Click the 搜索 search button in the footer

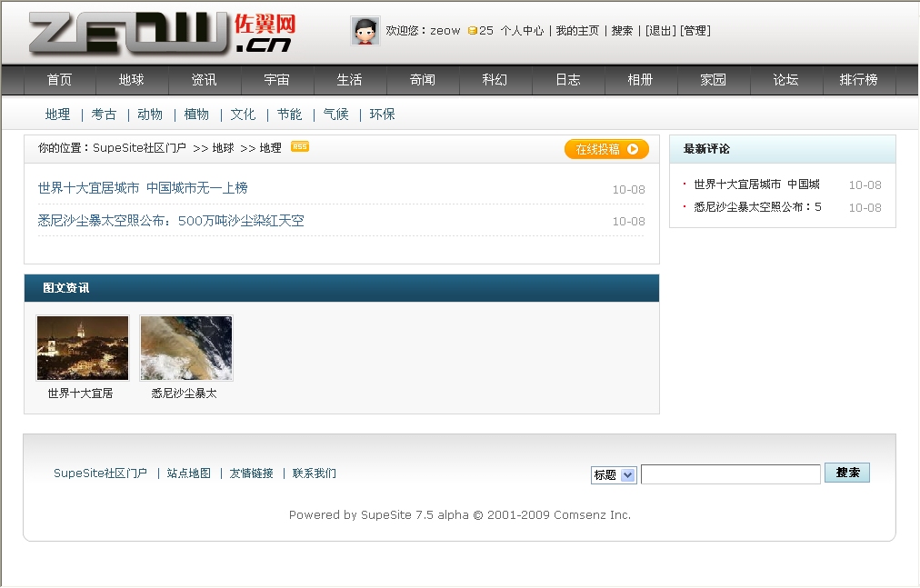[847, 472]
